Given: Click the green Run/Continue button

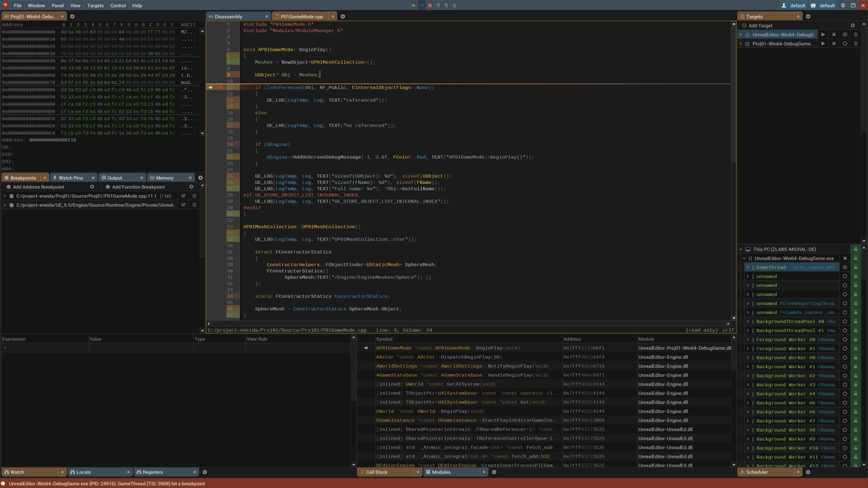Looking at the screenshot, I should coord(414,5).
